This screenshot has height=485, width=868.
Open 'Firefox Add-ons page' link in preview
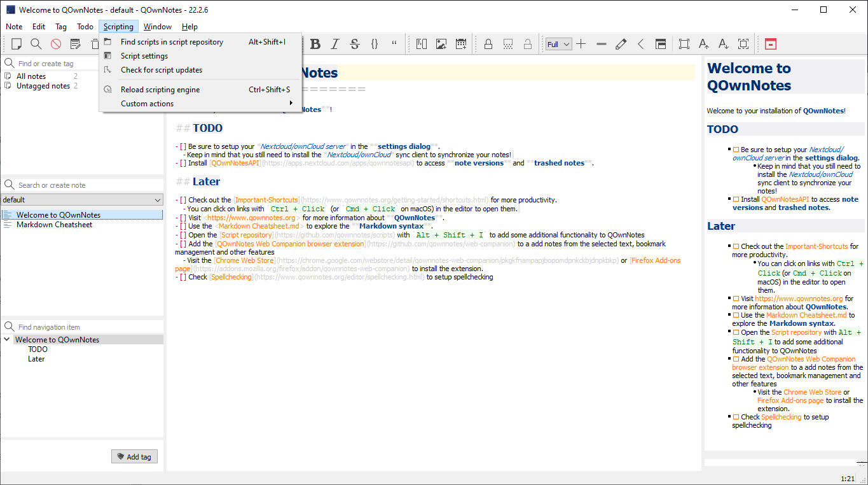click(790, 400)
